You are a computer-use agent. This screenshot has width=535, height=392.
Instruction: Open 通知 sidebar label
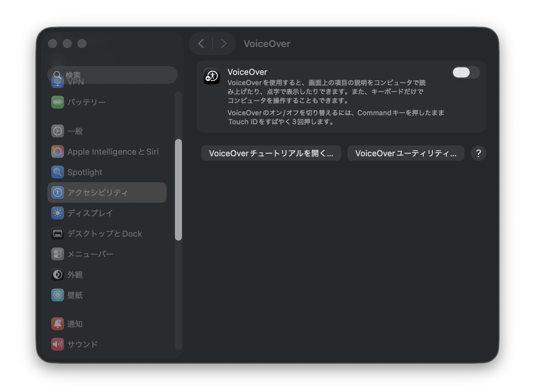coord(75,324)
